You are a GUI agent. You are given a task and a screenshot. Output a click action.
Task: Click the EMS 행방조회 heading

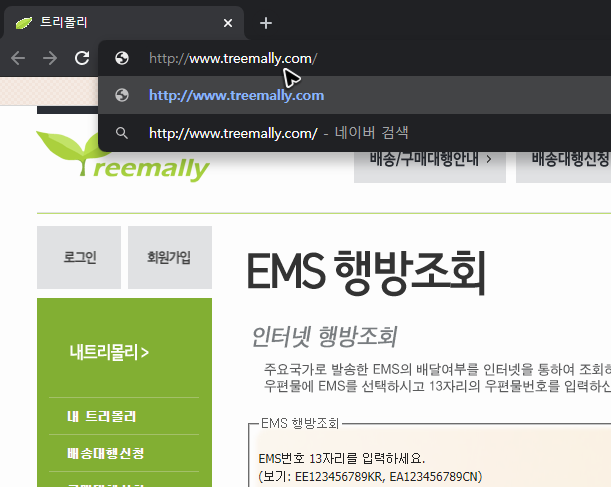[x=366, y=274]
